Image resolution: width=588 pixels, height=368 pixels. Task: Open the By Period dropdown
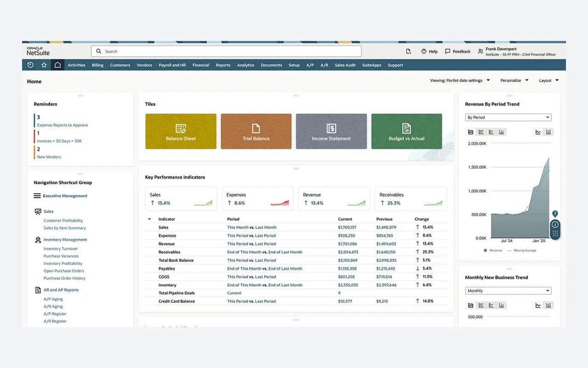pos(508,117)
